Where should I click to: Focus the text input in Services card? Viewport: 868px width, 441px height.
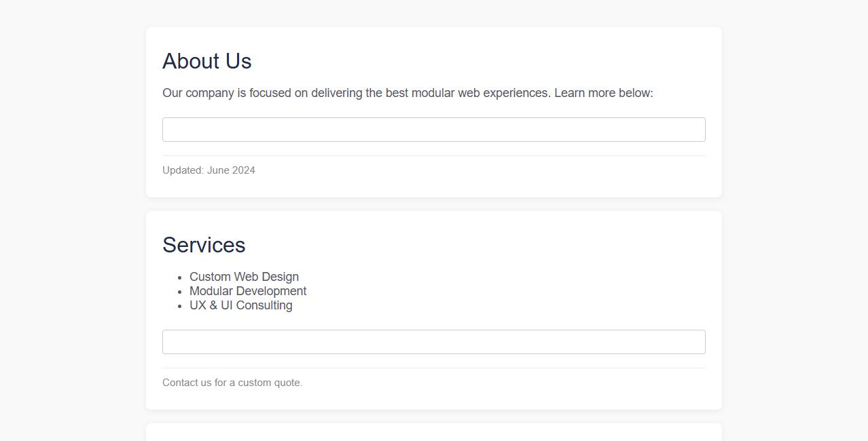click(433, 342)
